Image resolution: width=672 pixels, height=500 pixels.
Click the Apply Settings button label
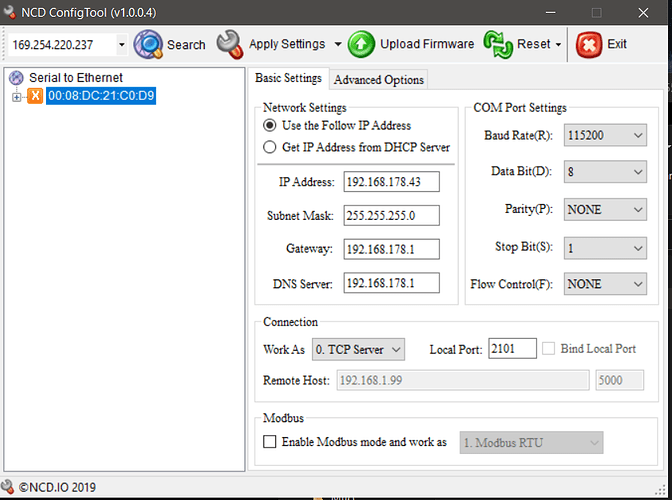pyautogui.click(x=287, y=44)
